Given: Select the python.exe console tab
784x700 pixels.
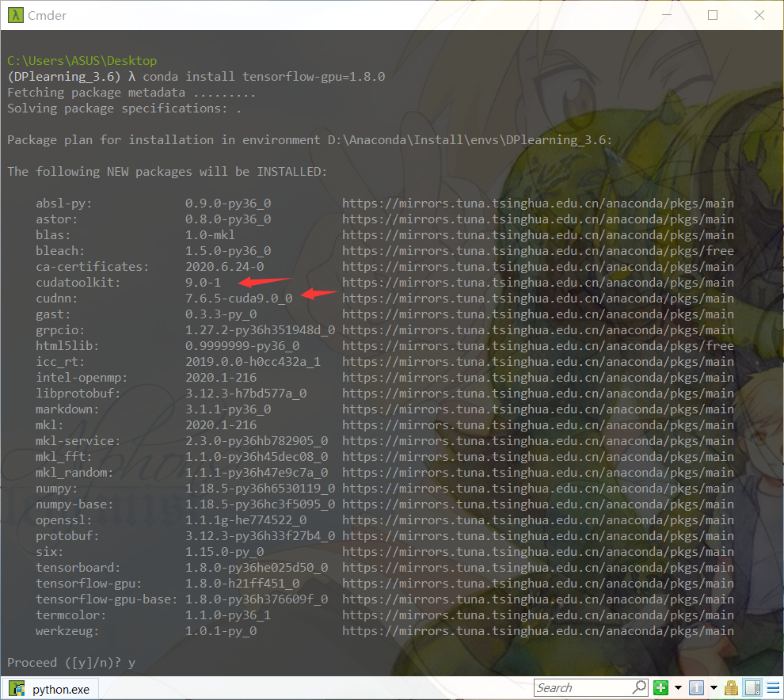Looking at the screenshot, I should point(50,689).
